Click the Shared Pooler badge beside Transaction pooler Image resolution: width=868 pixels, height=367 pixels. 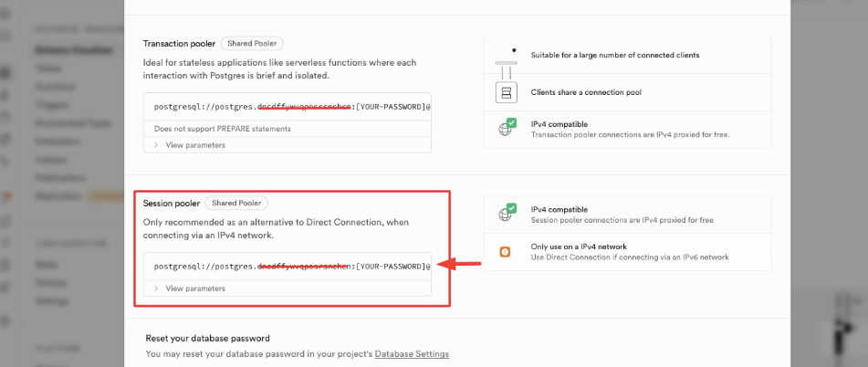[x=254, y=43]
